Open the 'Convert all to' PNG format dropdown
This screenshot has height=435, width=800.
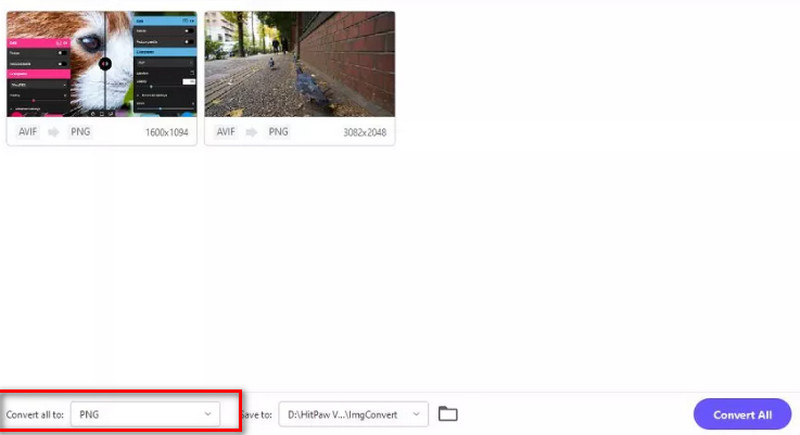(x=145, y=414)
